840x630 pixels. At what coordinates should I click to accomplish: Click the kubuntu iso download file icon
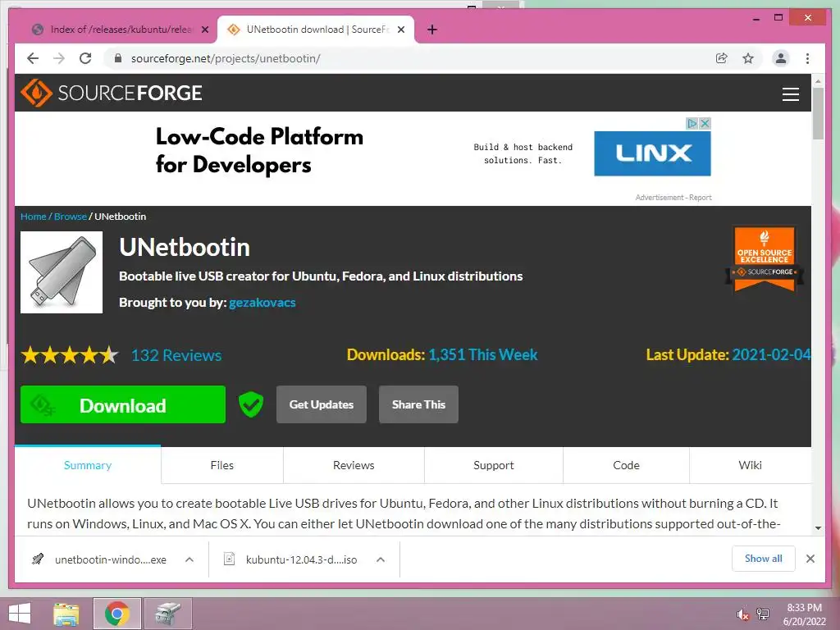230,559
